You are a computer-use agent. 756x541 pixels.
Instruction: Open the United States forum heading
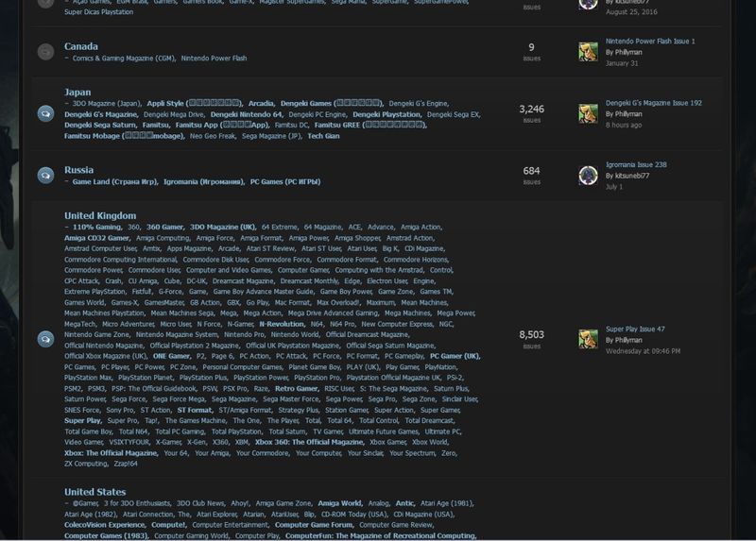(95, 492)
